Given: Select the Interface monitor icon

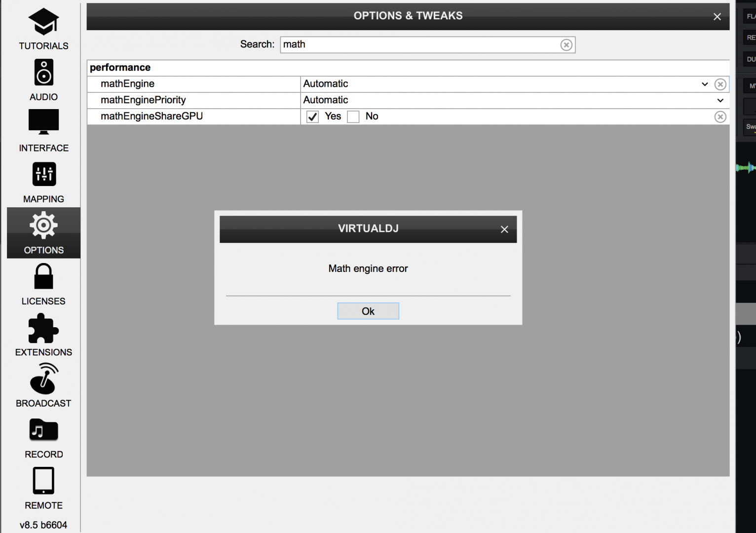Looking at the screenshot, I should tap(43, 122).
